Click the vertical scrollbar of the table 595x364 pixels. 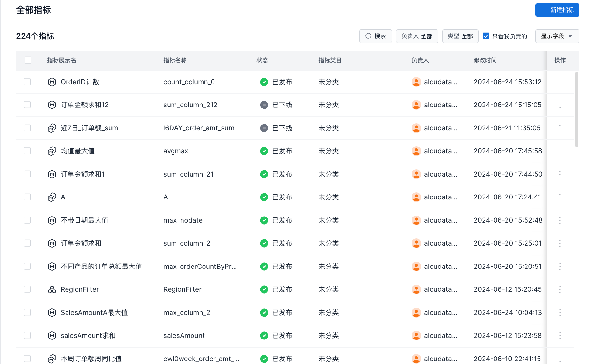click(576, 110)
